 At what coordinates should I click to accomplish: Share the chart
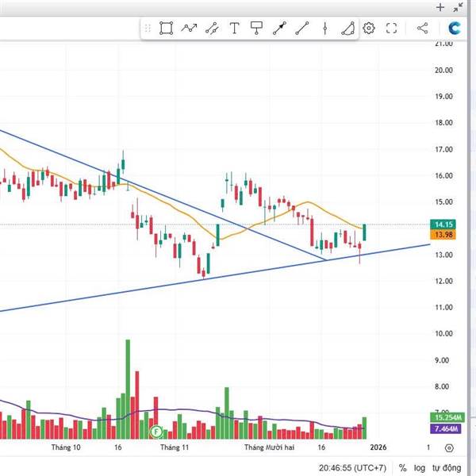pos(423,29)
